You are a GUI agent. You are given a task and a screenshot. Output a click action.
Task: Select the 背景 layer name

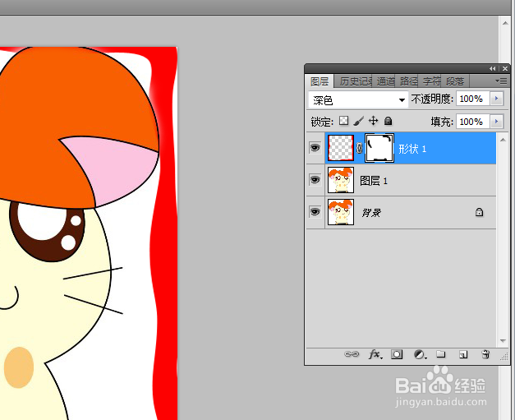371,213
